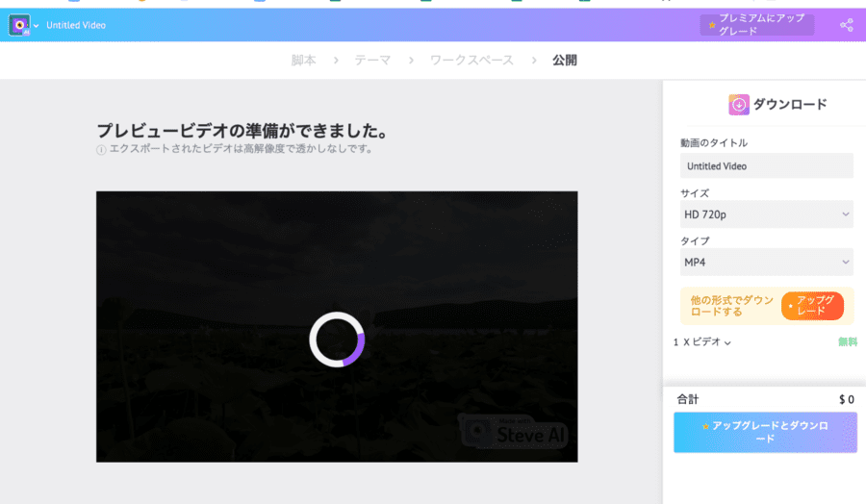Switch to the テーマ step
This screenshot has width=866, height=504.
coord(372,61)
